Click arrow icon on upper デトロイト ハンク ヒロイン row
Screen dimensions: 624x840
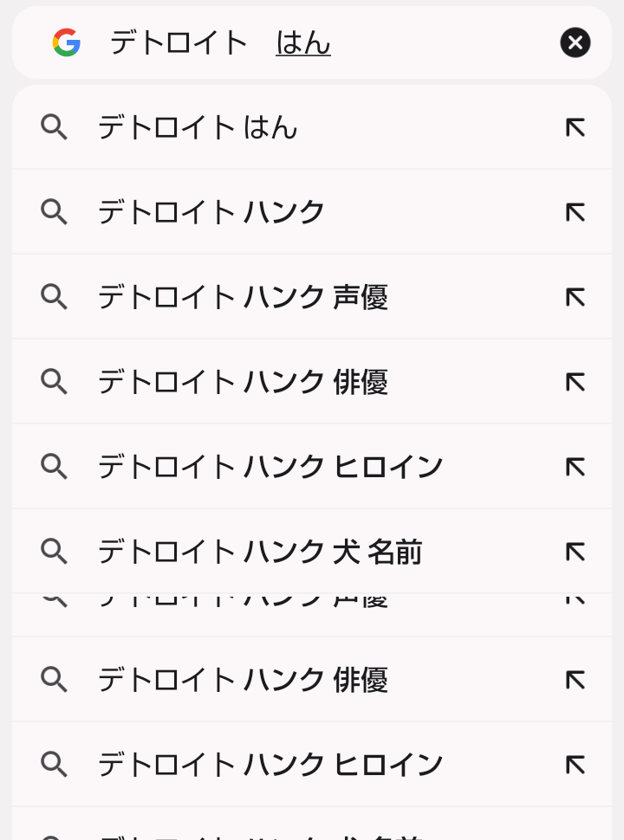coord(575,467)
